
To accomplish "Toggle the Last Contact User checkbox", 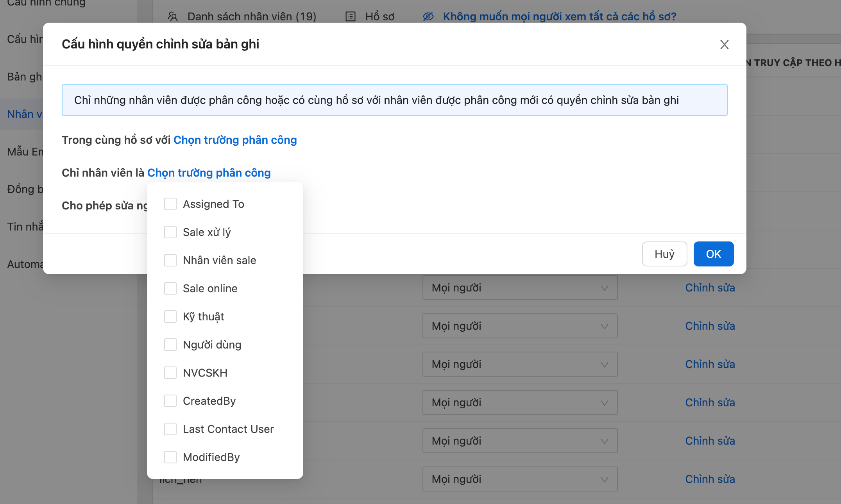I will tap(170, 429).
